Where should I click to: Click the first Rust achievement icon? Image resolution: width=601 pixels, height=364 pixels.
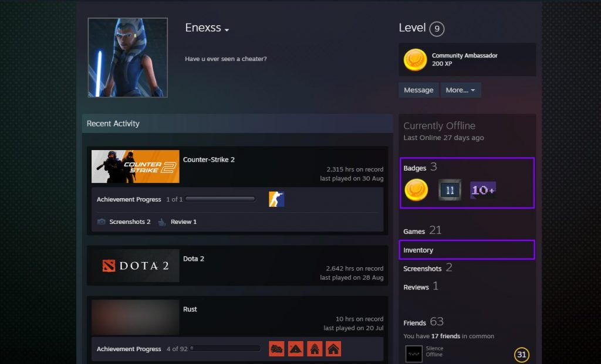tap(276, 349)
